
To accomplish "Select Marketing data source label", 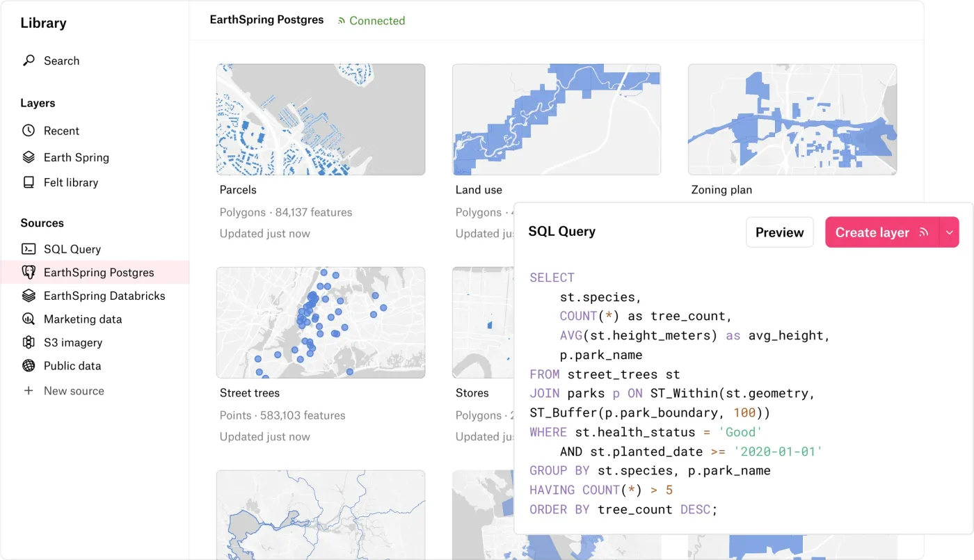I will pyautogui.click(x=83, y=319).
